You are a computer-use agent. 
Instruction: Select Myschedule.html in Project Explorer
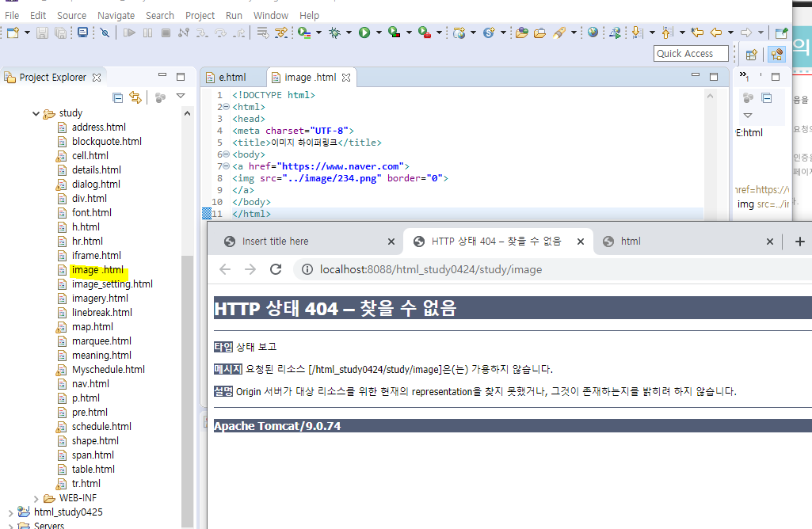point(109,370)
